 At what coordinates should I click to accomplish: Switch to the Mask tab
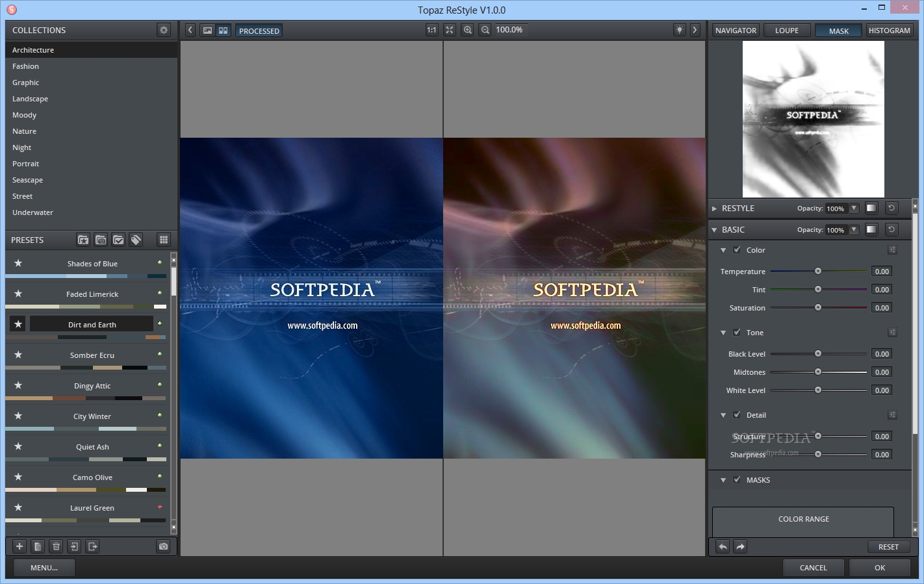pos(838,31)
